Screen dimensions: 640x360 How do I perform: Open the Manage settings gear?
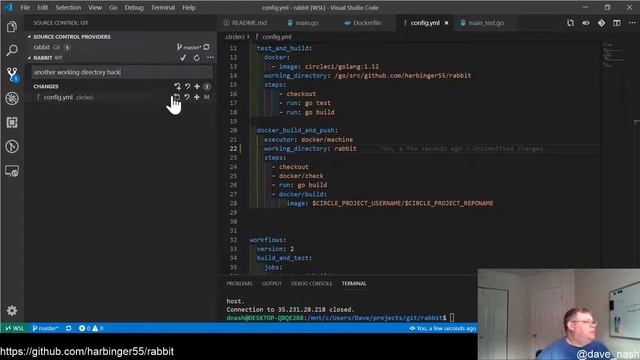coord(12,311)
